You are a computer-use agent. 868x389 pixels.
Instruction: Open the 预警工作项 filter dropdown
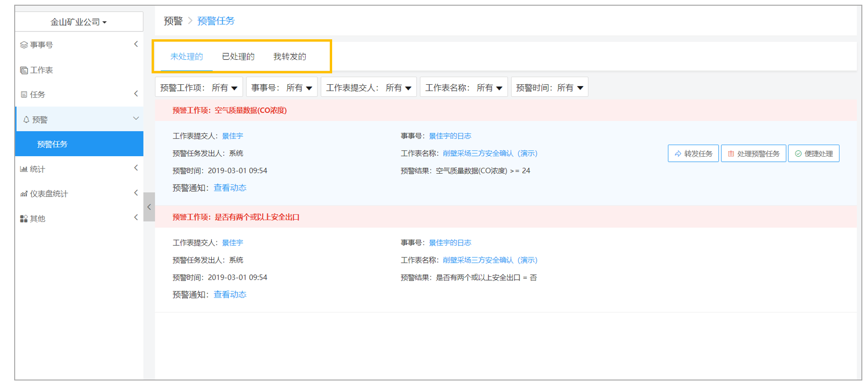(199, 88)
